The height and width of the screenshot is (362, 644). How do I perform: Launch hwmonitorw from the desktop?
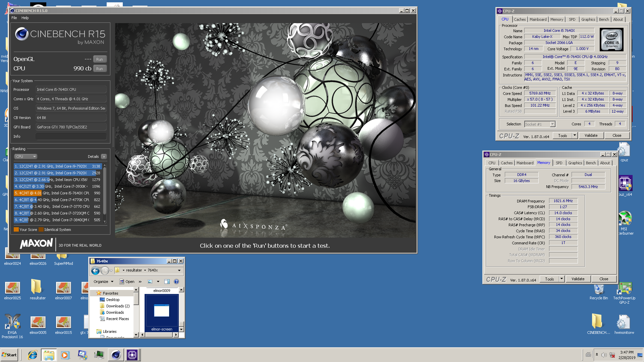coord(624,324)
